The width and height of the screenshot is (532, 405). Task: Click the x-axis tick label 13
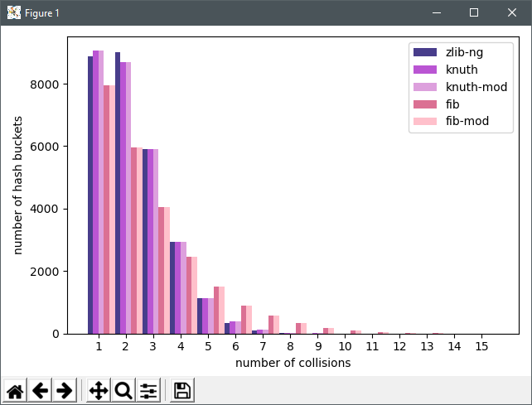point(427,346)
